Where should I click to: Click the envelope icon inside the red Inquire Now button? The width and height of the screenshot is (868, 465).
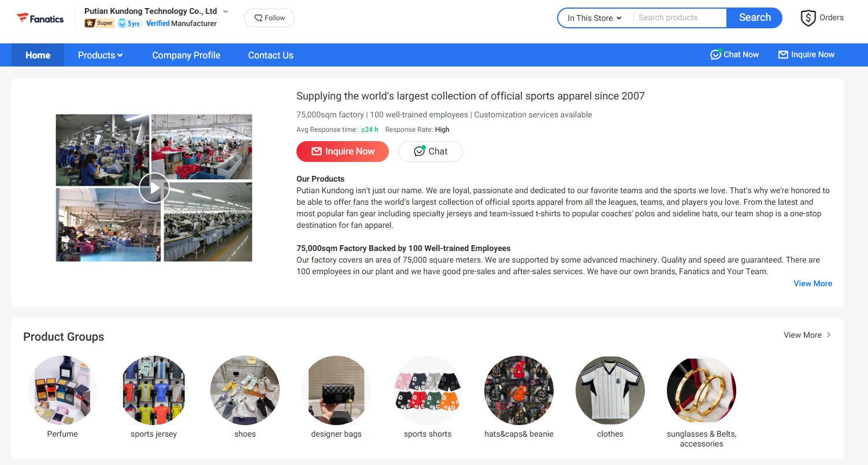point(316,151)
